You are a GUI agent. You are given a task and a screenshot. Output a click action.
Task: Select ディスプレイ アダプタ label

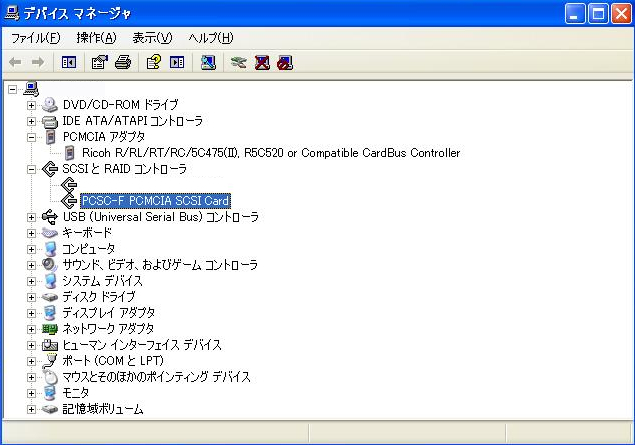coord(109,313)
